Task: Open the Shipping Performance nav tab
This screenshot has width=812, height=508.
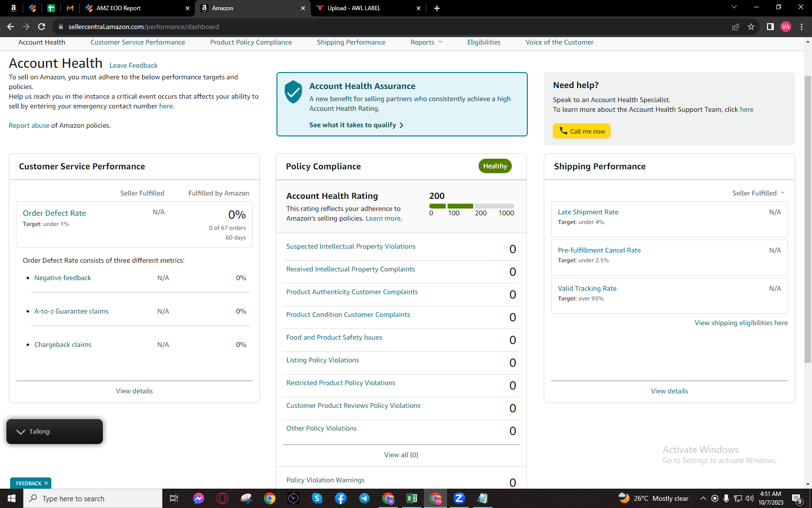Action: click(x=351, y=42)
